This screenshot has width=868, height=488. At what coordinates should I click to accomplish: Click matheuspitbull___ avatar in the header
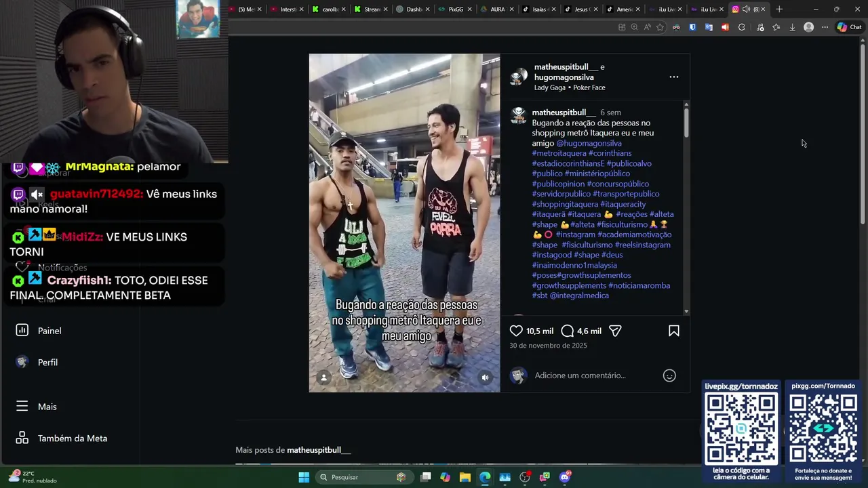519,77
